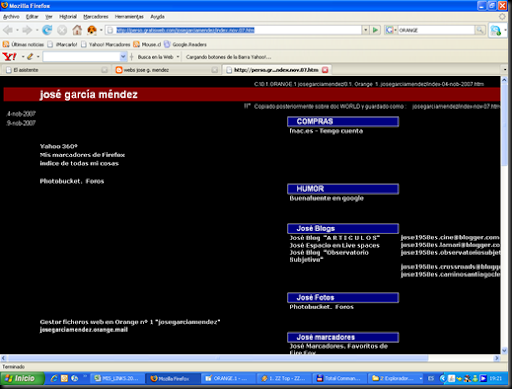Open josegarciamendez.orange.mail link
This screenshot has height=389, width=512.
(84, 330)
